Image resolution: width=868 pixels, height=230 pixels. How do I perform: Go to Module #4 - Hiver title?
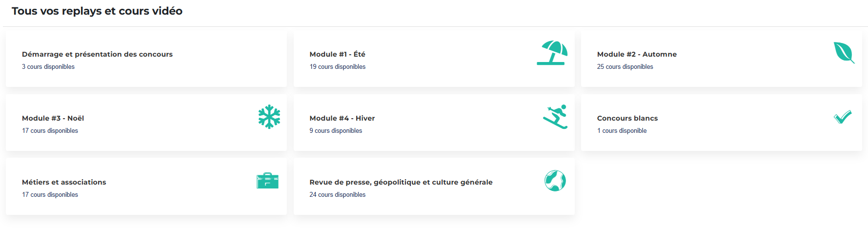(x=342, y=118)
